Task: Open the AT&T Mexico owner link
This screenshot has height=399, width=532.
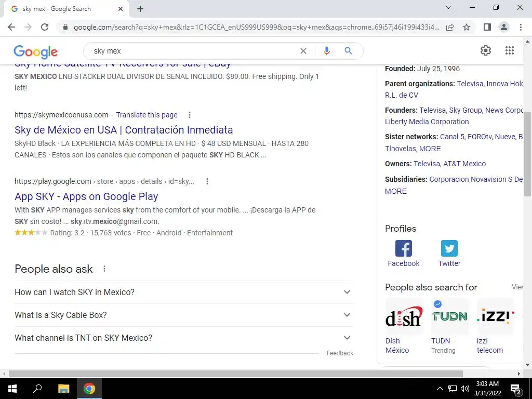Action: (x=464, y=164)
